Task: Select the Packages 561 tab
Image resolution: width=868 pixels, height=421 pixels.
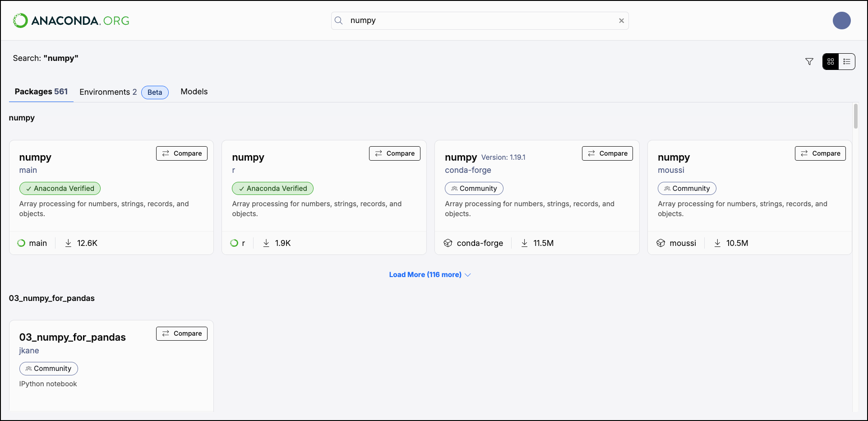Action: pos(41,92)
